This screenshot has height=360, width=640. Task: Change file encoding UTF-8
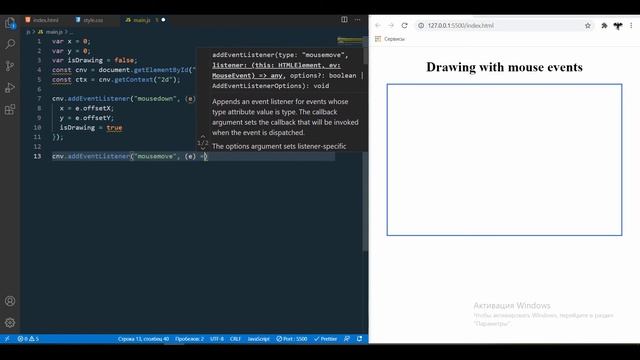(217, 339)
